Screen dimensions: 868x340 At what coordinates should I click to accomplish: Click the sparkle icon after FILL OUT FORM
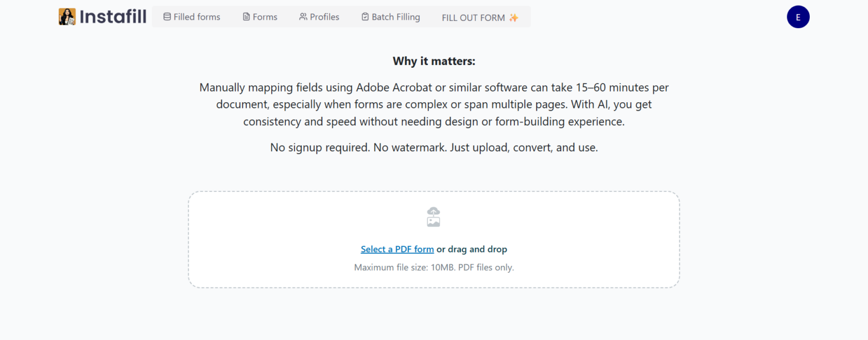click(x=513, y=17)
